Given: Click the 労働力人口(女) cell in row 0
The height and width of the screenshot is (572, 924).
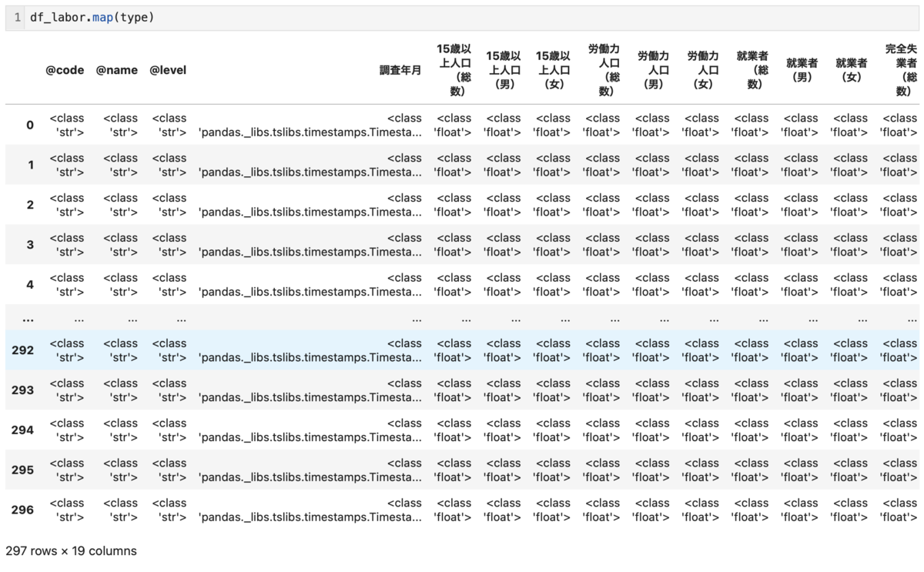Looking at the screenshot, I should (701, 125).
